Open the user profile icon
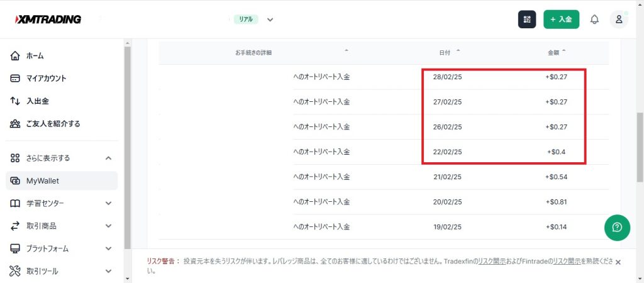Viewport: 644px width, 283px height. 619,19
